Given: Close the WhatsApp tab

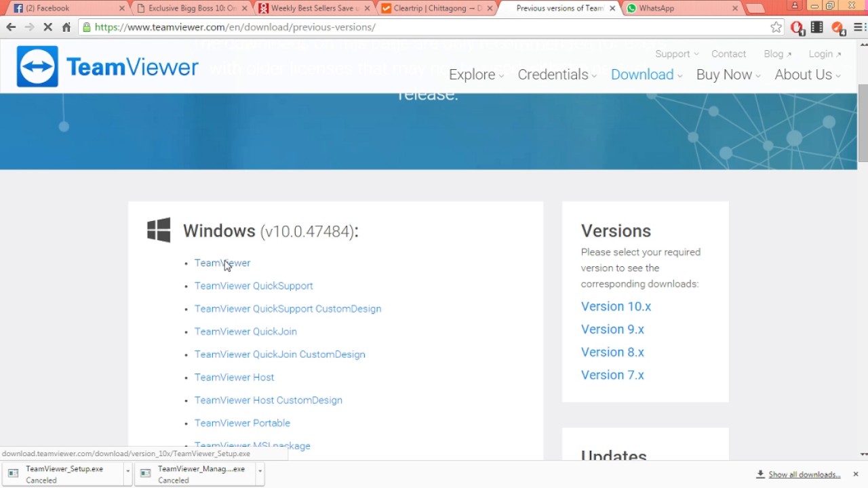Looking at the screenshot, I should [x=735, y=8].
